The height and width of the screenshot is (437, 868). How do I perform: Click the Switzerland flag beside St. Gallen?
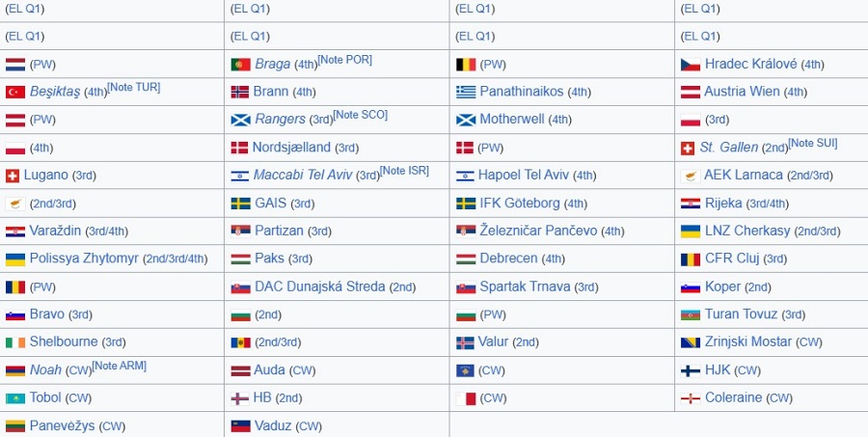[687, 149]
